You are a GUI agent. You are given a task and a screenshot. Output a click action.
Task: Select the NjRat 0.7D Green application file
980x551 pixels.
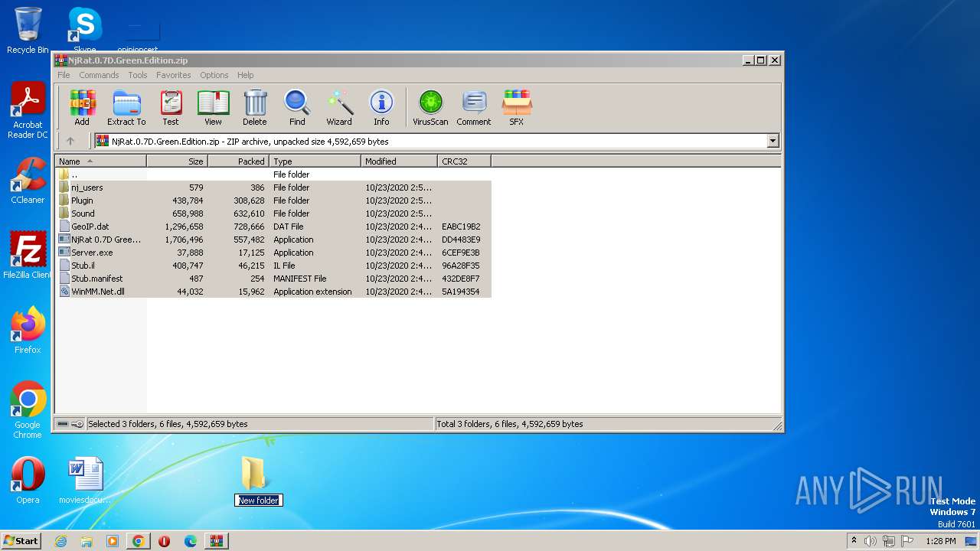tap(273, 240)
